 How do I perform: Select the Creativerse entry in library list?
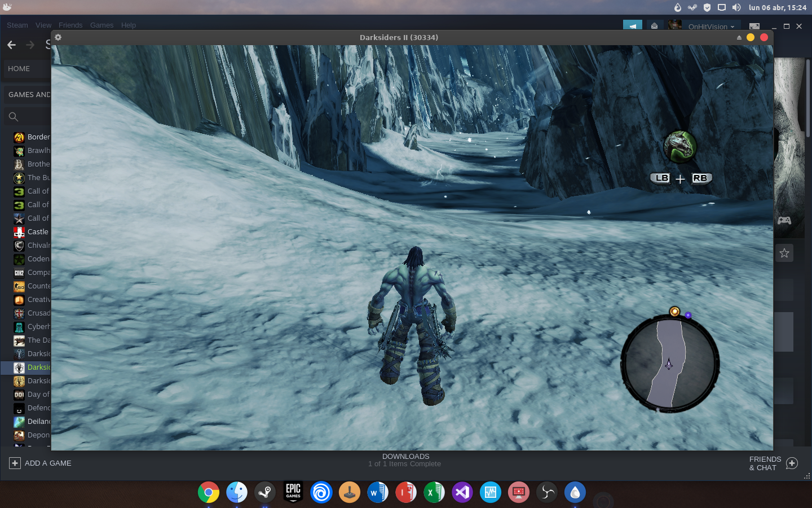pos(32,300)
